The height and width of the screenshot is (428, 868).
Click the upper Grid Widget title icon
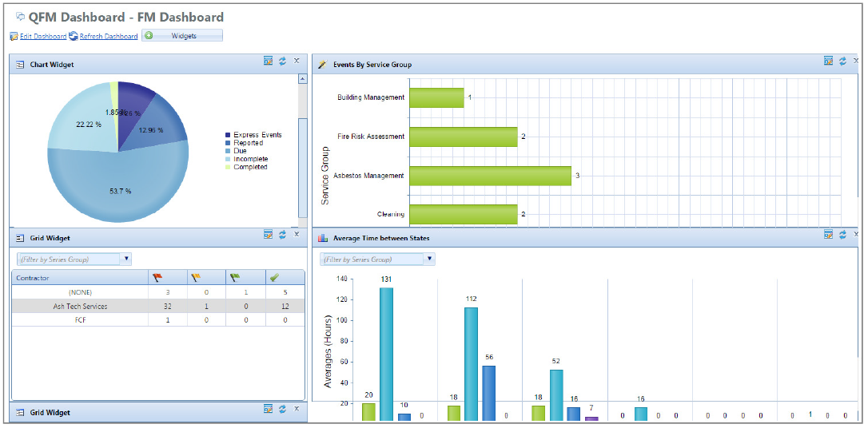[x=20, y=238]
